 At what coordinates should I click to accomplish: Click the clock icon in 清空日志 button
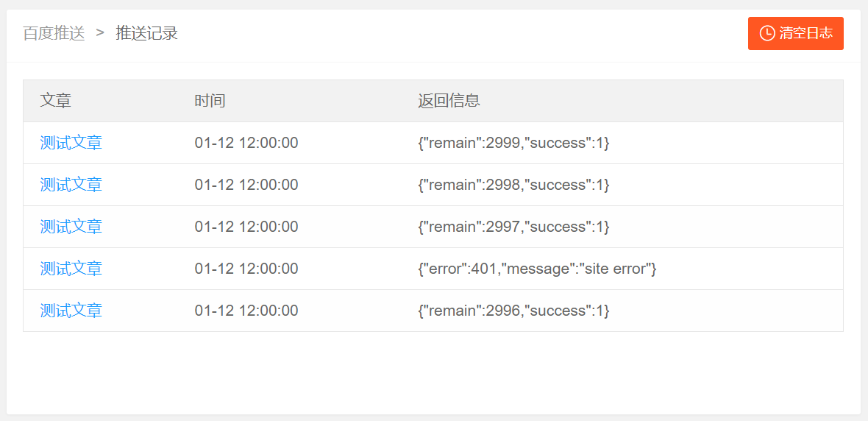pyautogui.click(x=767, y=33)
